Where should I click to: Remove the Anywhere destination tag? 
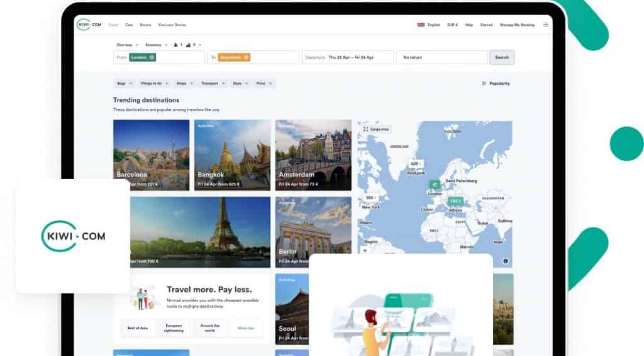click(x=246, y=57)
